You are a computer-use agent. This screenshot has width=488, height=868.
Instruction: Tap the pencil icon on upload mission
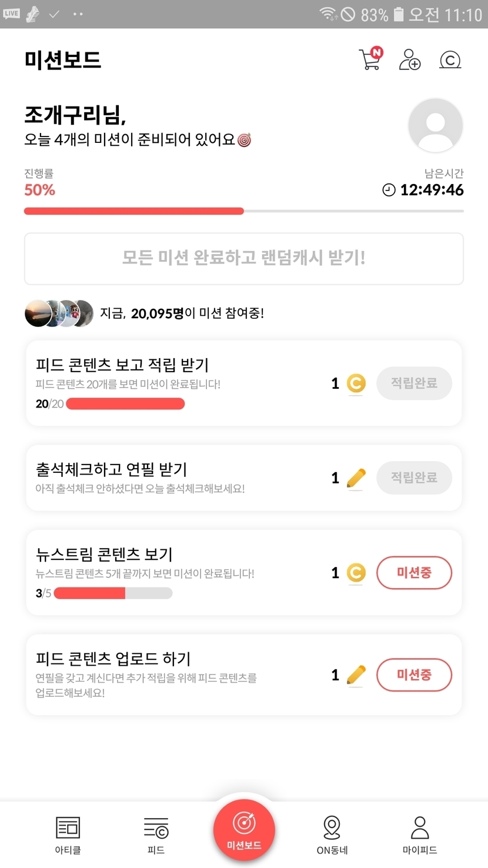point(356,675)
